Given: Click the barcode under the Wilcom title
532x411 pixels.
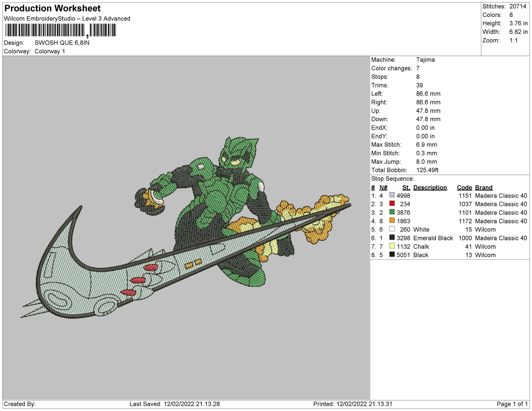Looking at the screenshot, I should tap(61, 30).
